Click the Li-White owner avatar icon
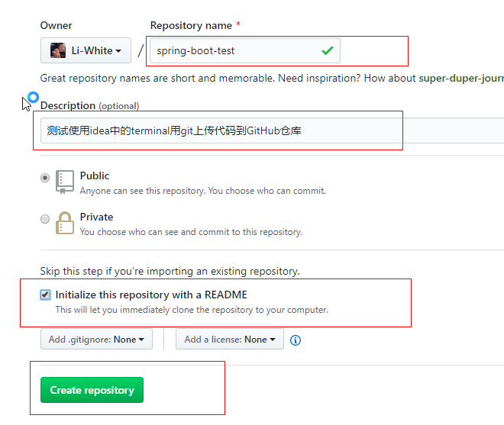The height and width of the screenshot is (425, 504). point(58,50)
